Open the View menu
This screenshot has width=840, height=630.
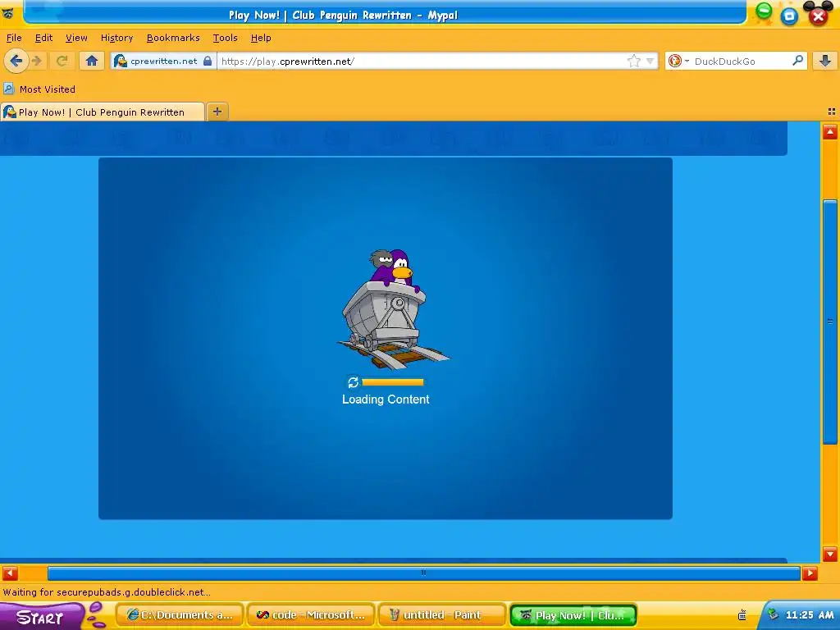pos(76,38)
